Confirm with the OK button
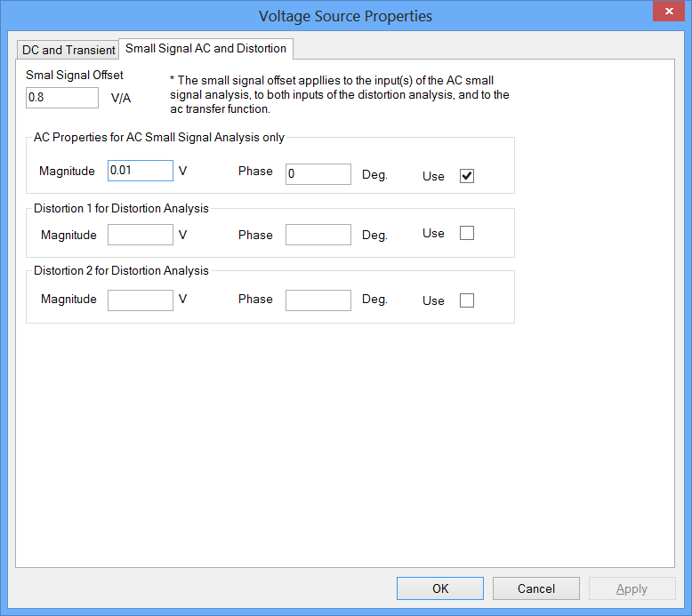This screenshot has height=616, width=692. [x=440, y=588]
